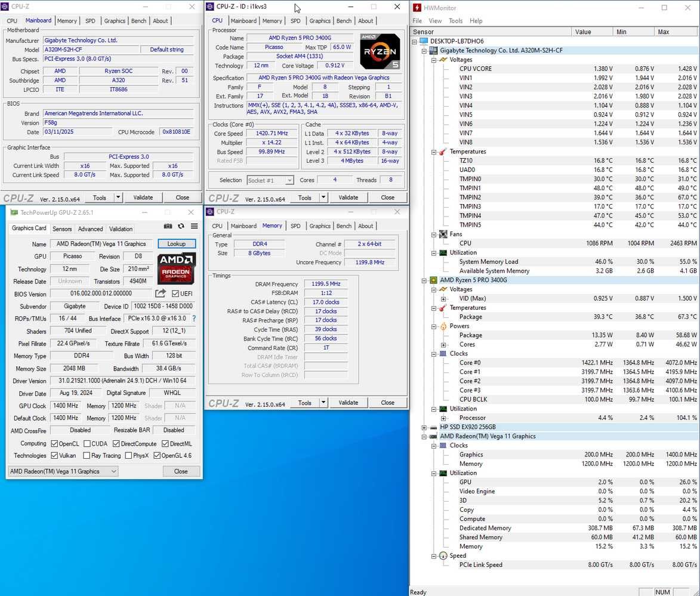Click the Radeon Vega 11 Graphics card icon in HWMonitor
700x596 pixels.
click(433, 437)
